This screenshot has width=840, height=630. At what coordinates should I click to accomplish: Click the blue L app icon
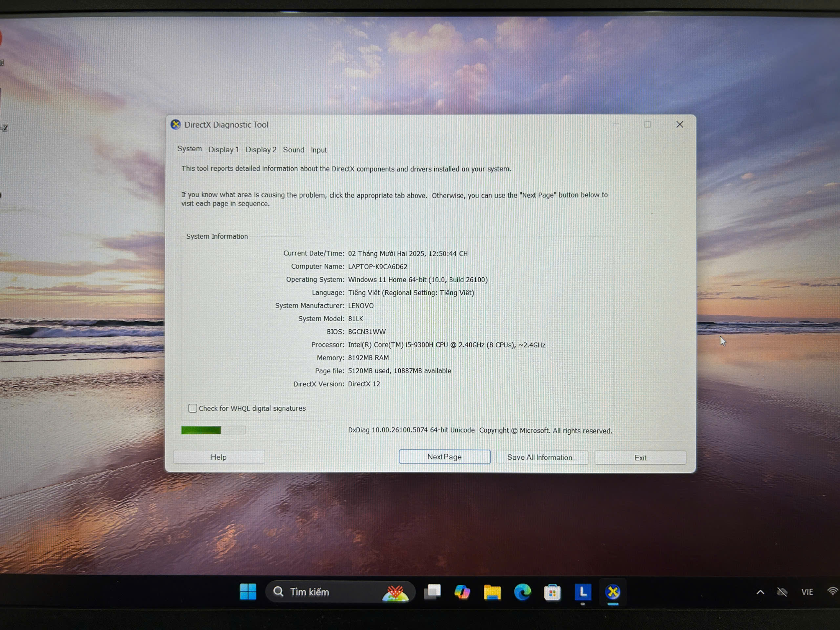click(x=582, y=592)
